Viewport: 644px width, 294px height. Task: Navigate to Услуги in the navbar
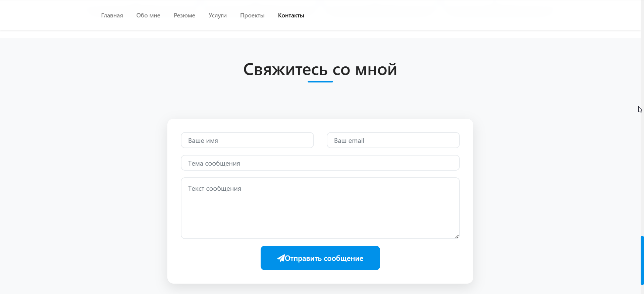218,15
